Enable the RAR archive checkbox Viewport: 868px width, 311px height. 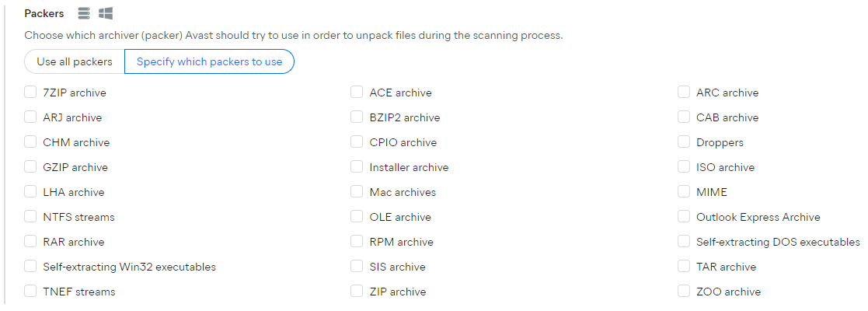(x=30, y=241)
